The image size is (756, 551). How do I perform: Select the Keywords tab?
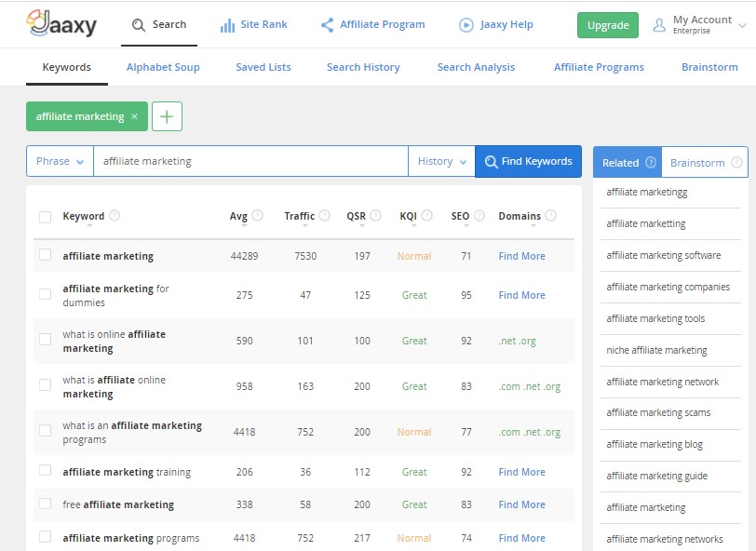pyautogui.click(x=66, y=67)
